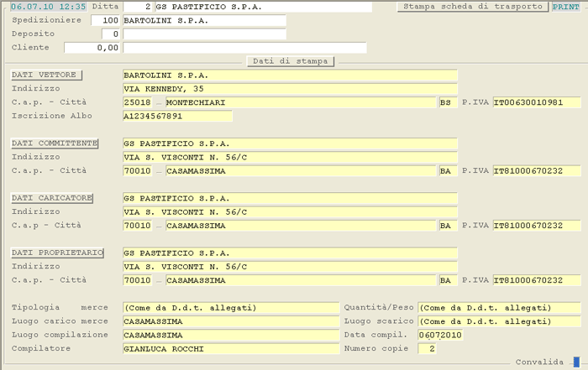The image size is (588, 370).
Task: Click the Luogo scarico field
Action: [x=499, y=321]
